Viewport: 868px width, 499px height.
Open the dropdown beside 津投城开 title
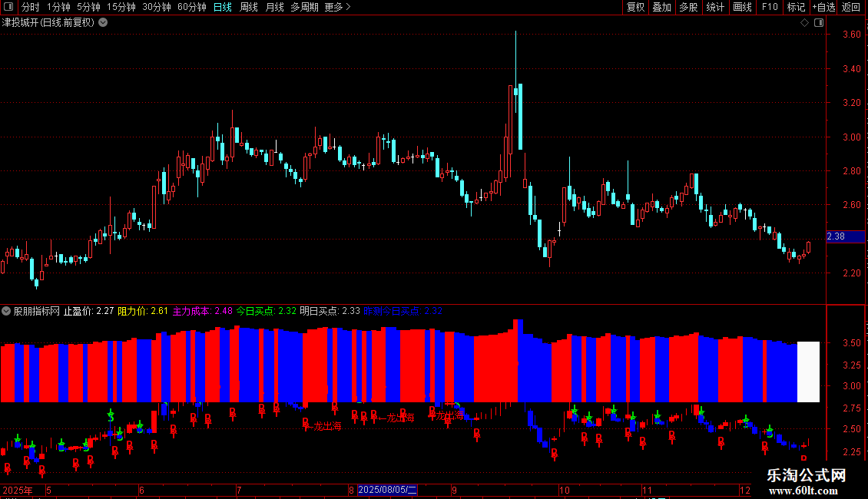pos(103,23)
